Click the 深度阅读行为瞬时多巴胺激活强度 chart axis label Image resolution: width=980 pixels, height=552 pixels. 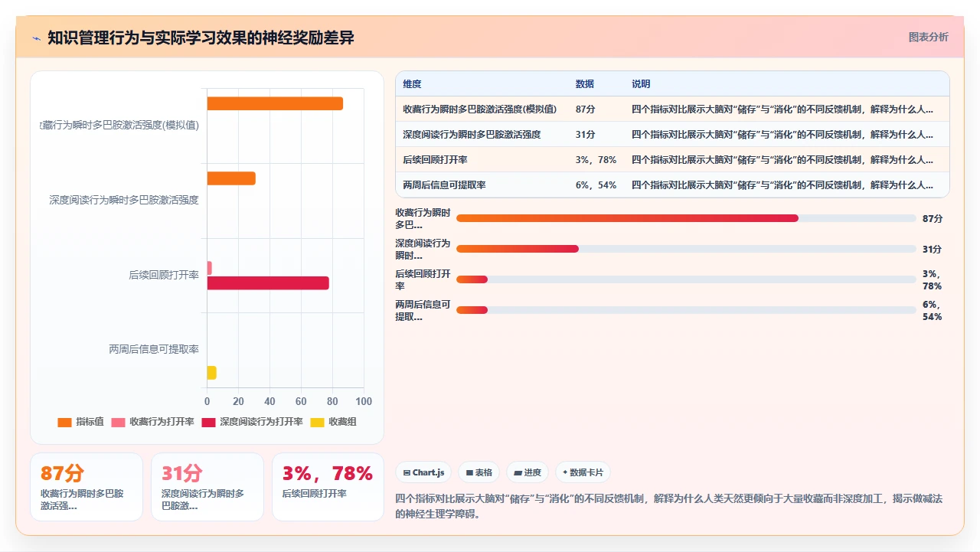tap(124, 200)
